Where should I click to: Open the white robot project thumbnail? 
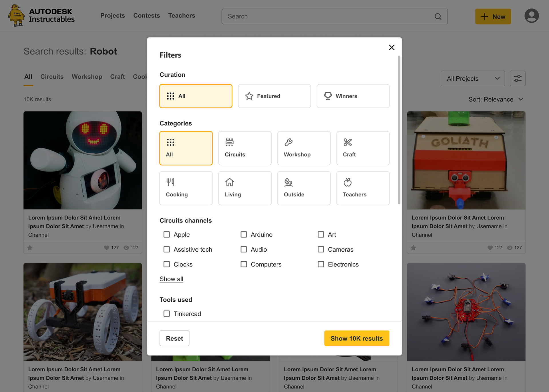(83, 160)
